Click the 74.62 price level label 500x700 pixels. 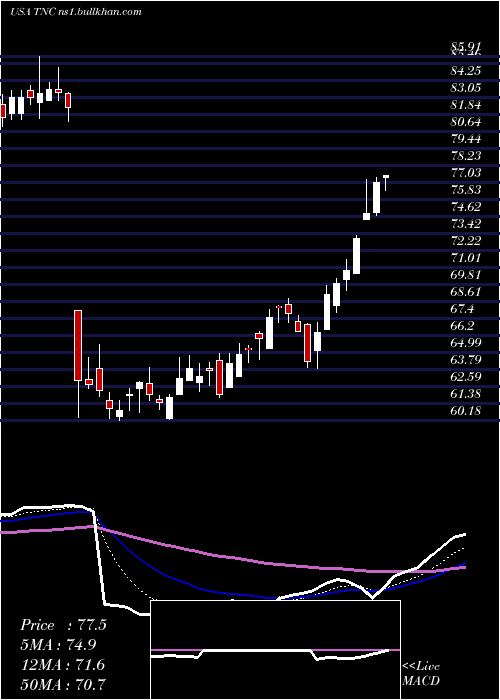click(x=466, y=206)
